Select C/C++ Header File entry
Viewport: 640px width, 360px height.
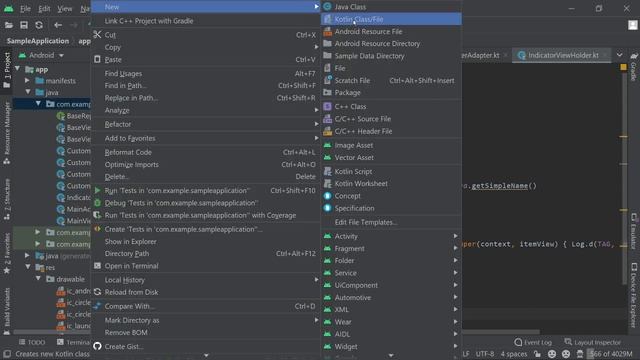pos(391,131)
